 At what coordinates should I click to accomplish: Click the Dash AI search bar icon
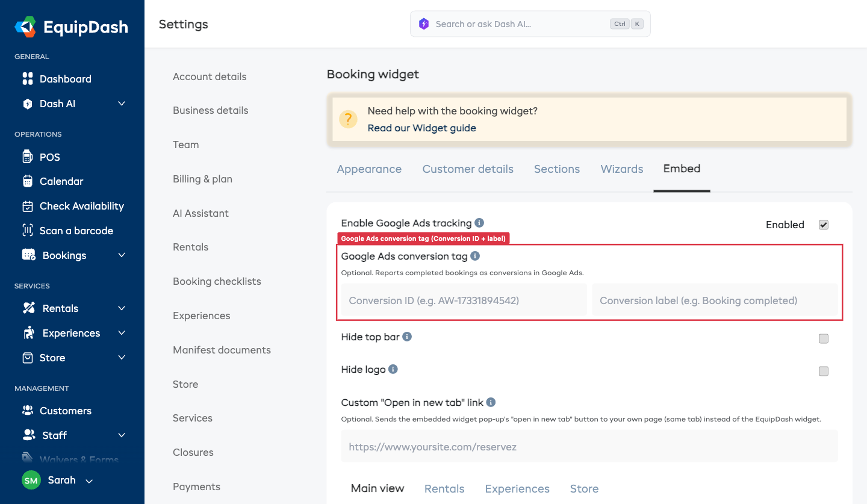(424, 24)
